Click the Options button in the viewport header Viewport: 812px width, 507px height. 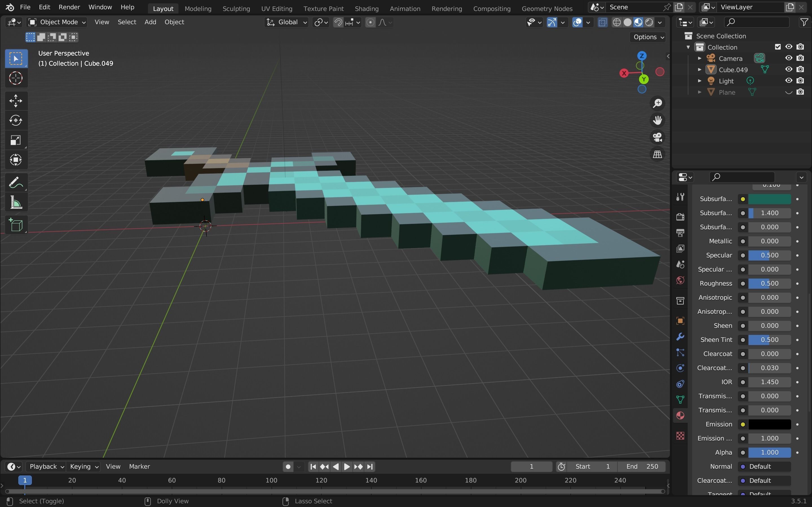tap(648, 37)
